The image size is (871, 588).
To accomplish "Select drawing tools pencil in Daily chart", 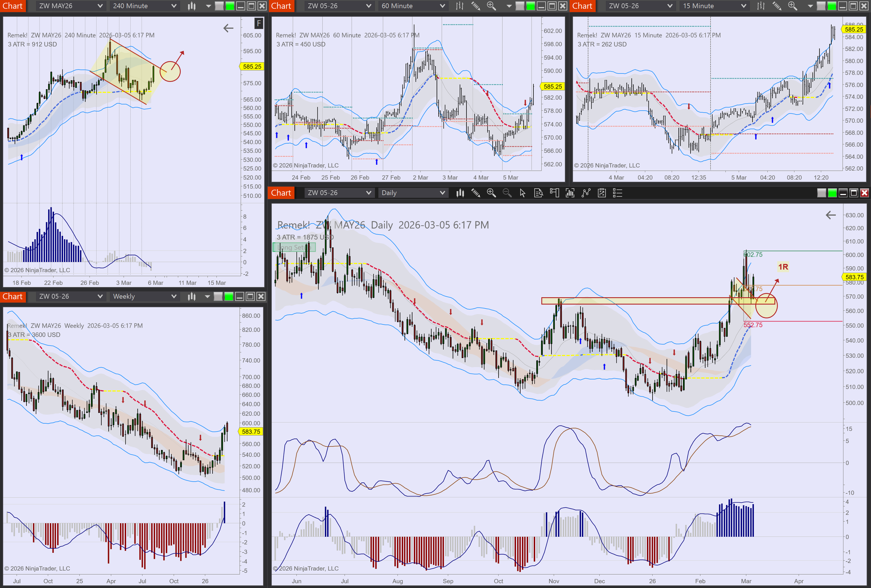I will 476,193.
